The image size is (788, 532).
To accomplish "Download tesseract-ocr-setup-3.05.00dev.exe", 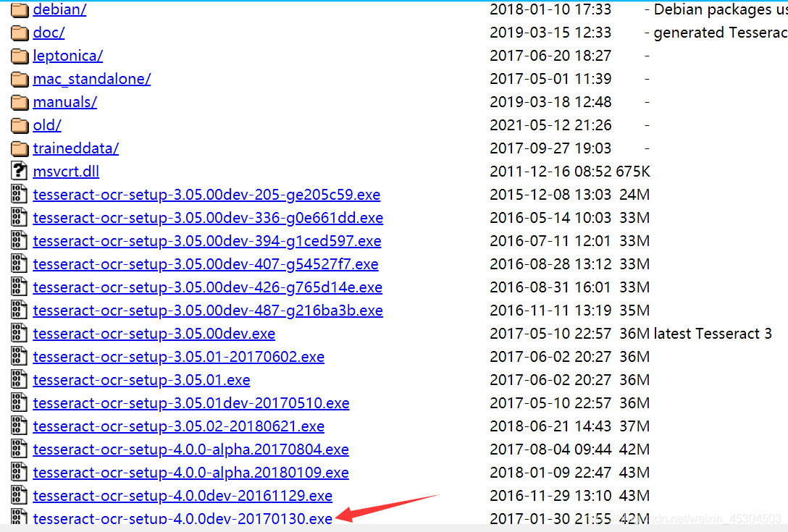I will coord(154,334).
